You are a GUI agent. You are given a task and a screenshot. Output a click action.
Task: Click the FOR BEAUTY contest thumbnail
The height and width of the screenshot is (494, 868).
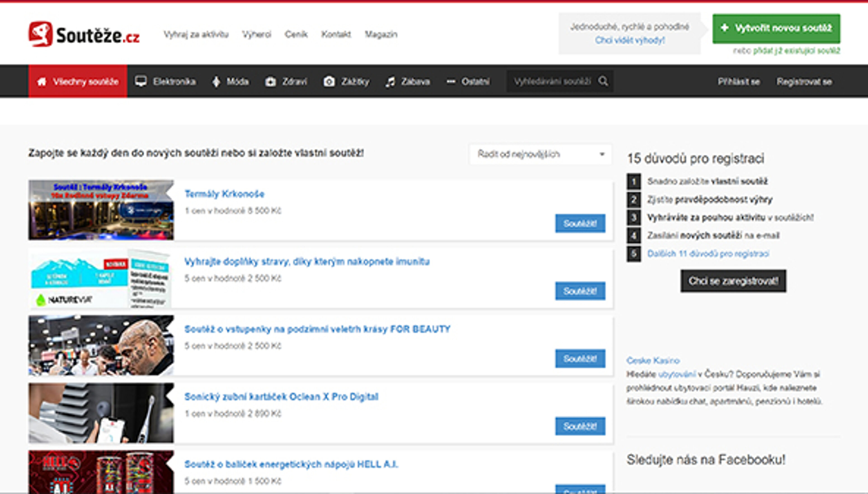(x=101, y=345)
